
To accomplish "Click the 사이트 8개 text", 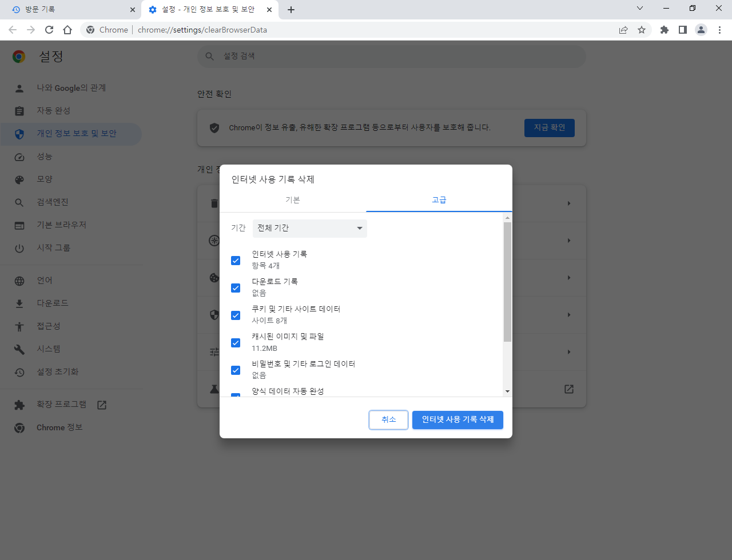I will click(x=269, y=321).
